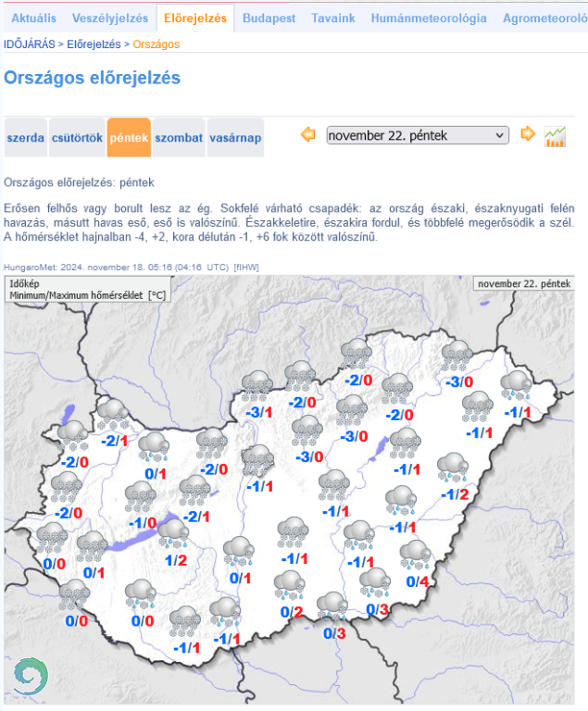Select the szombat day tab
The image size is (588, 711).
pos(179,138)
